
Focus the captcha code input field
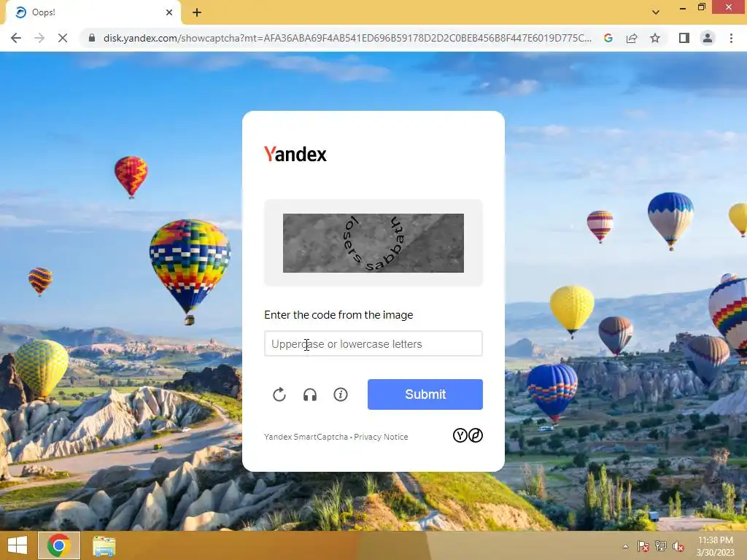coord(373,343)
